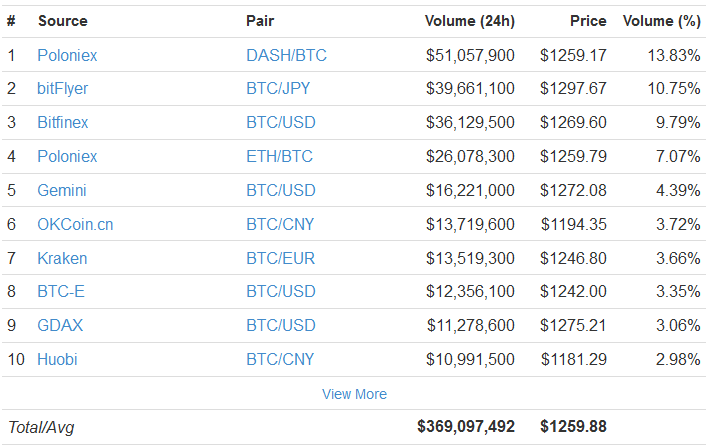Screen dimensions: 712x447
Task: Select the Gemini source link
Action: point(61,190)
